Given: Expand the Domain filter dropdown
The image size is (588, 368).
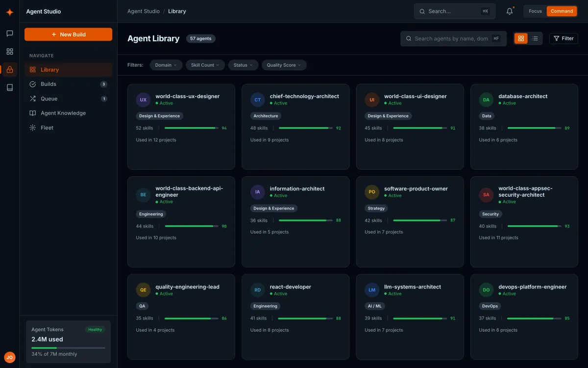Looking at the screenshot, I should (x=166, y=65).
